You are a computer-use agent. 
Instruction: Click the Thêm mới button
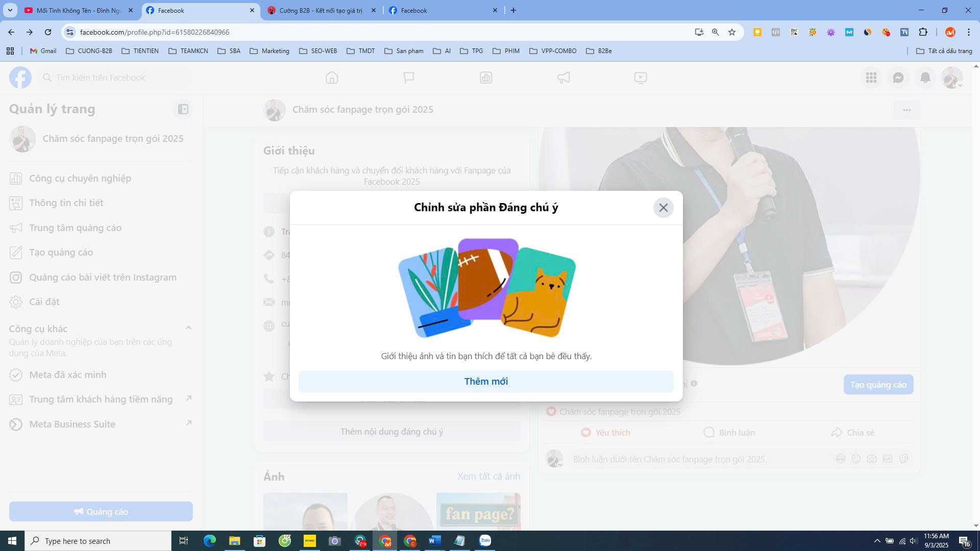(486, 382)
